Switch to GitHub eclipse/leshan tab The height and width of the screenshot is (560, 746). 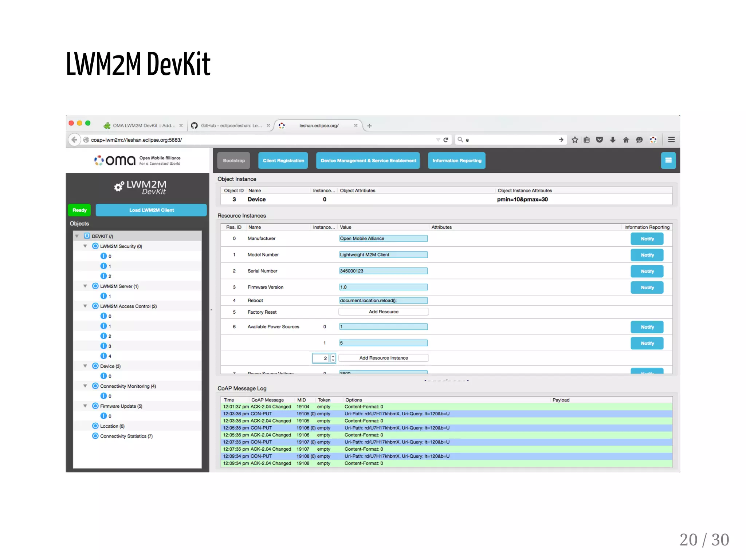tap(231, 125)
